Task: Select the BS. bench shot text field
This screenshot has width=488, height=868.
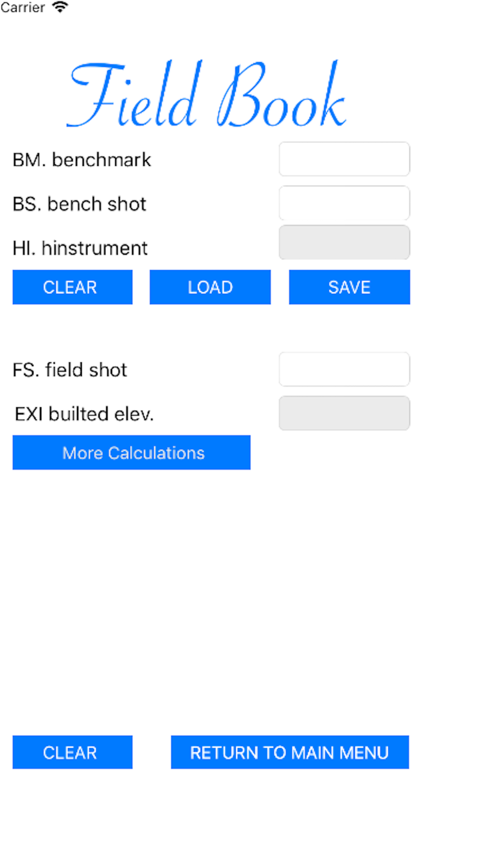Action: click(344, 203)
